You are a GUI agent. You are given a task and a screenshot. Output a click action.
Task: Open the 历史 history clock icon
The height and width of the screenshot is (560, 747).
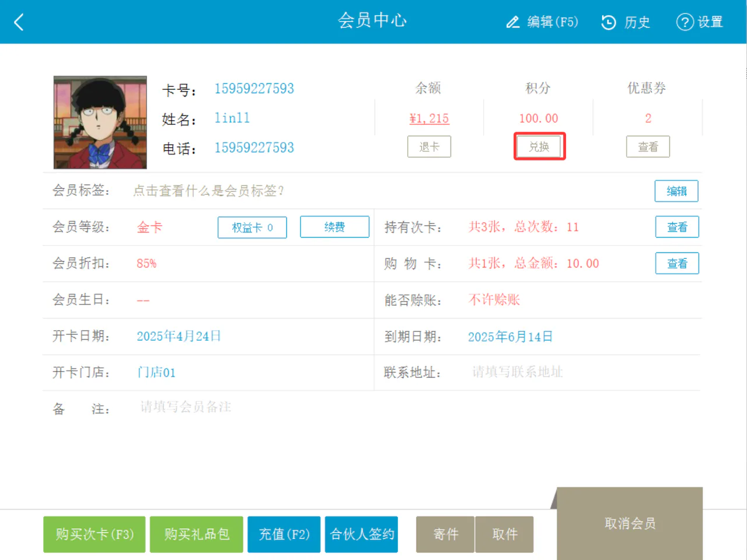pos(608,22)
